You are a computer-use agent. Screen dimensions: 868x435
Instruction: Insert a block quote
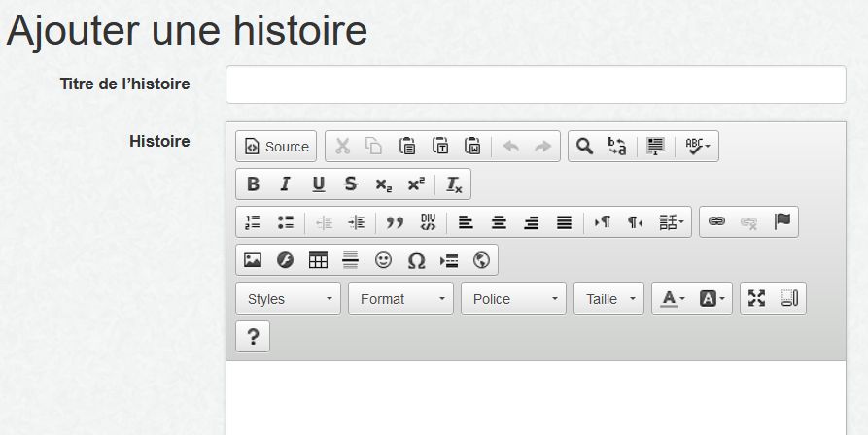[395, 222]
